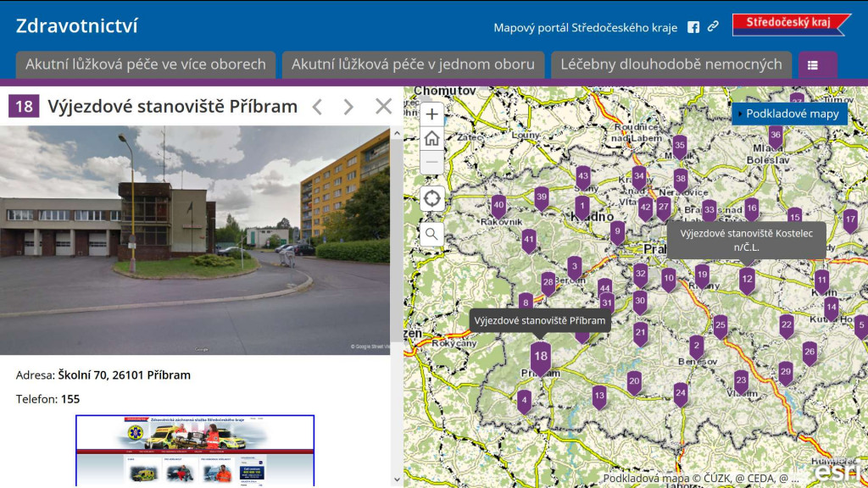Select map marker 13
The width and height of the screenshot is (868, 488).
(599, 397)
